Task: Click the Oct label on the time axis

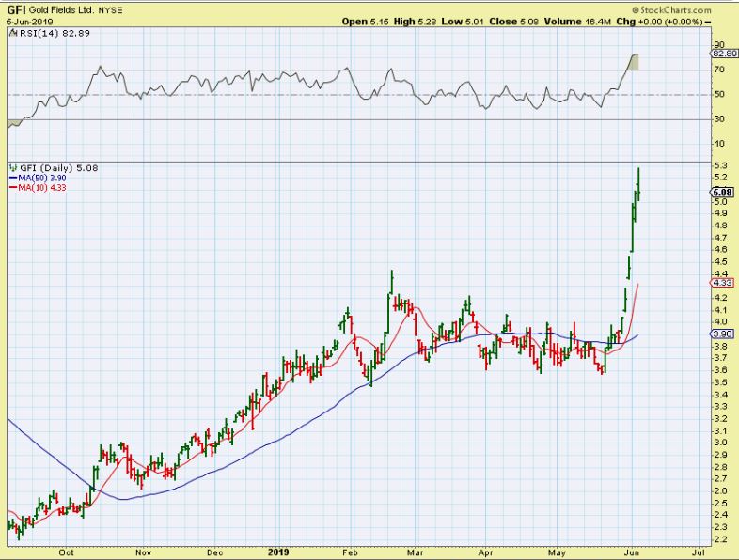Action: point(68,552)
